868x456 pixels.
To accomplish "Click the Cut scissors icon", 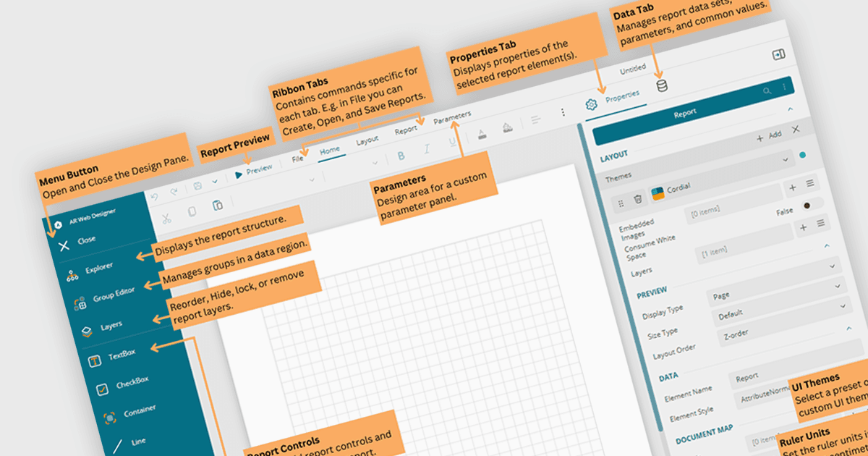I will pyautogui.click(x=166, y=219).
